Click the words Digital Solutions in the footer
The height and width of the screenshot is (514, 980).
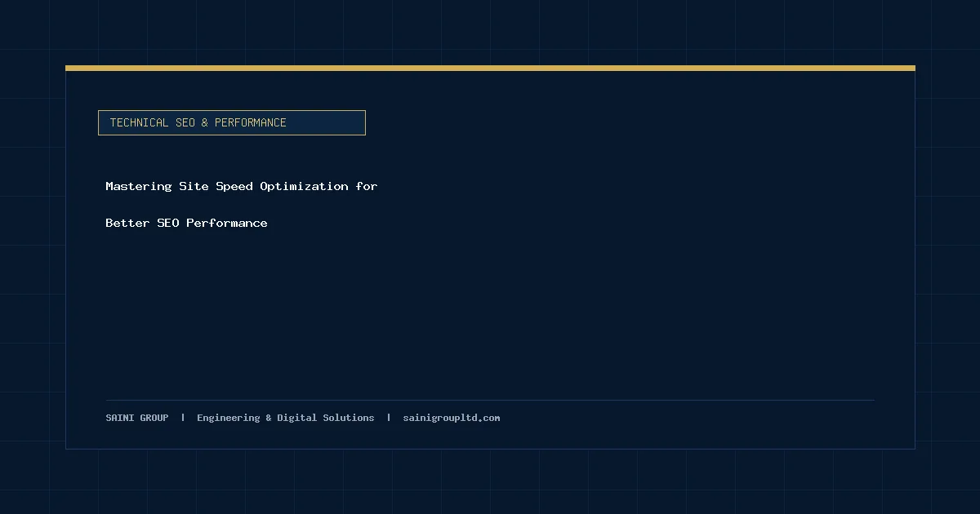coord(326,418)
